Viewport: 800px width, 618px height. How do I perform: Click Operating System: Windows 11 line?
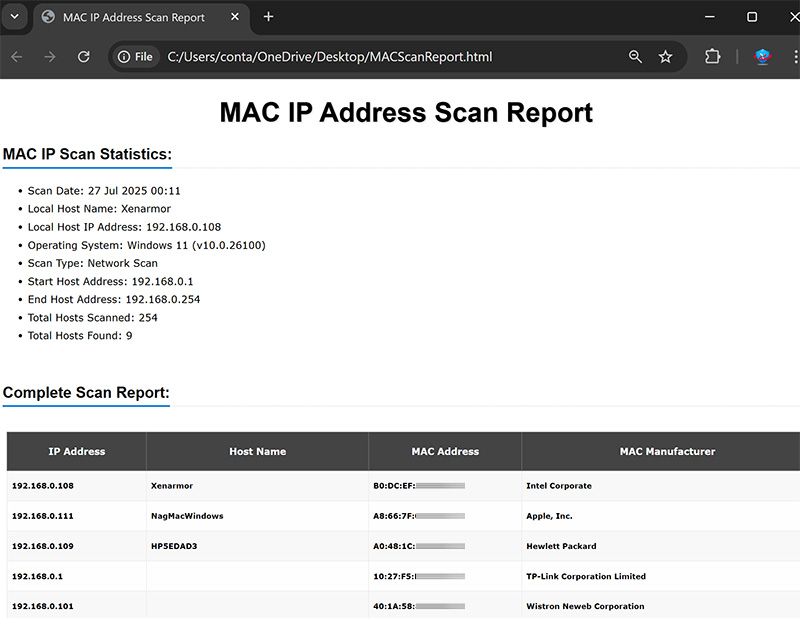146,245
